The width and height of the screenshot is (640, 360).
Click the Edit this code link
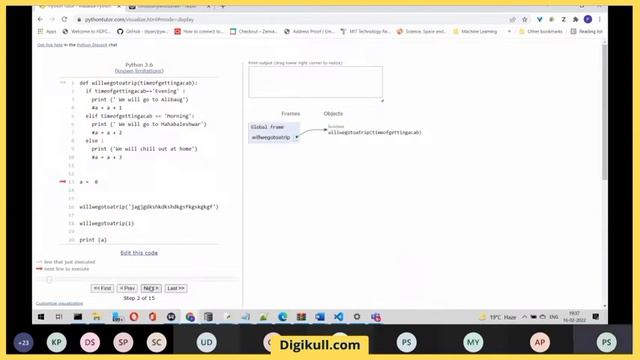tap(139, 253)
